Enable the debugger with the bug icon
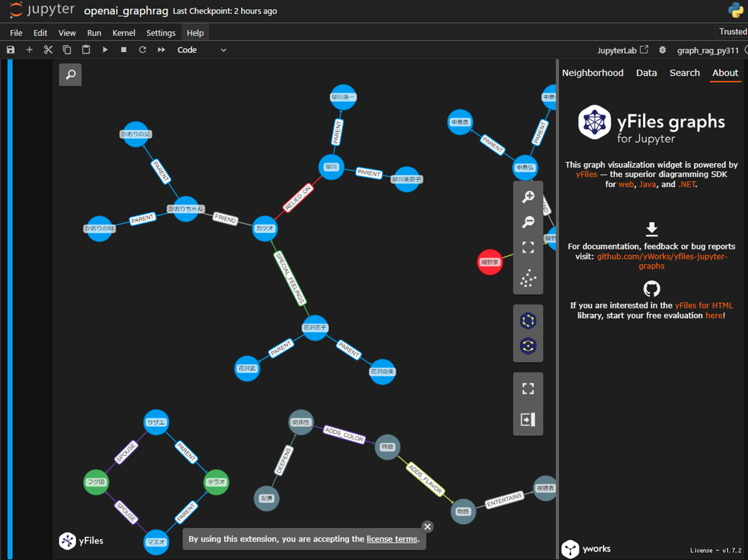 (662, 50)
